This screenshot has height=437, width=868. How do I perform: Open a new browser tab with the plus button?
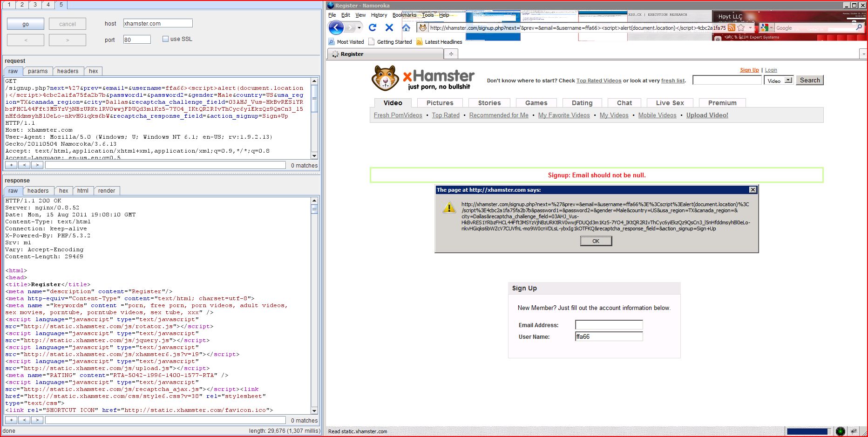[x=451, y=54]
